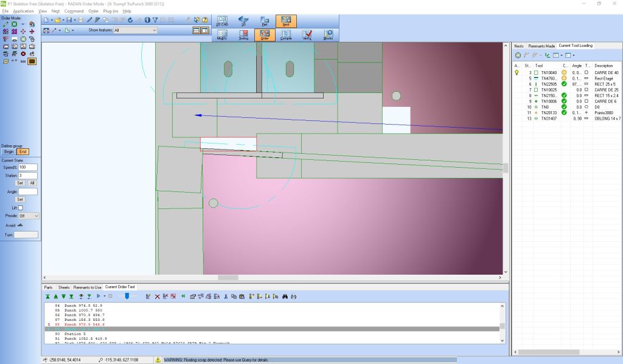
Task: Open the Tooling mode icon
Action: (x=243, y=35)
